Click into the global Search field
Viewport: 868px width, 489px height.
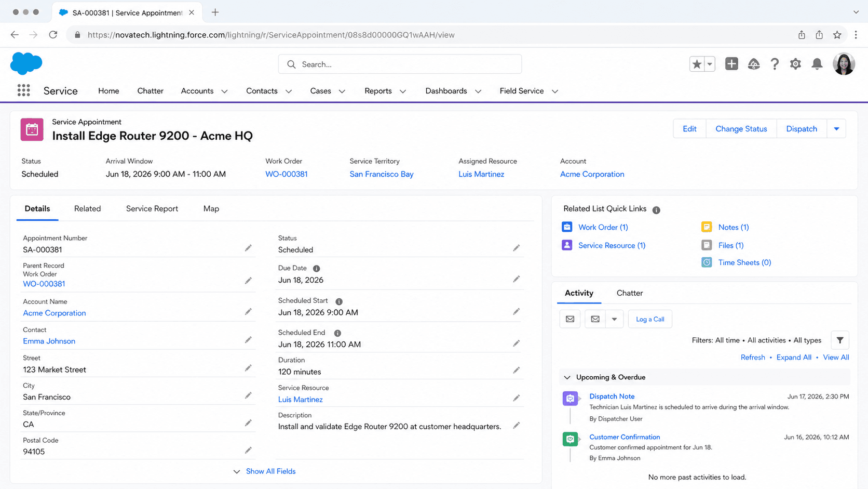400,64
